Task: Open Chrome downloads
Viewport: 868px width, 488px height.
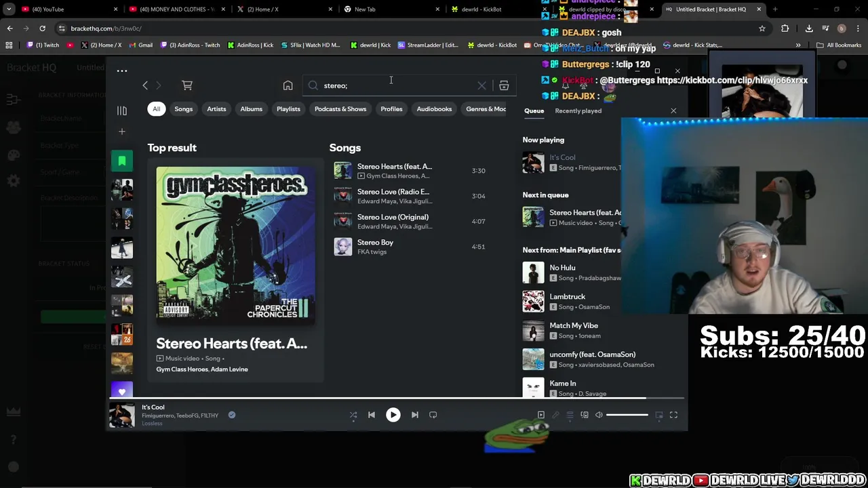Action: coord(809,28)
